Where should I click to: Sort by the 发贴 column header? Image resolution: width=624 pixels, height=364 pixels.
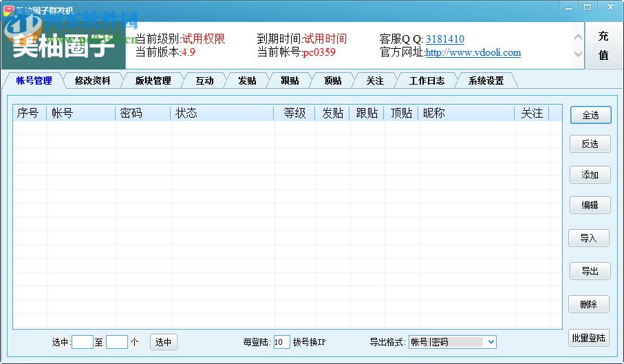(332, 114)
